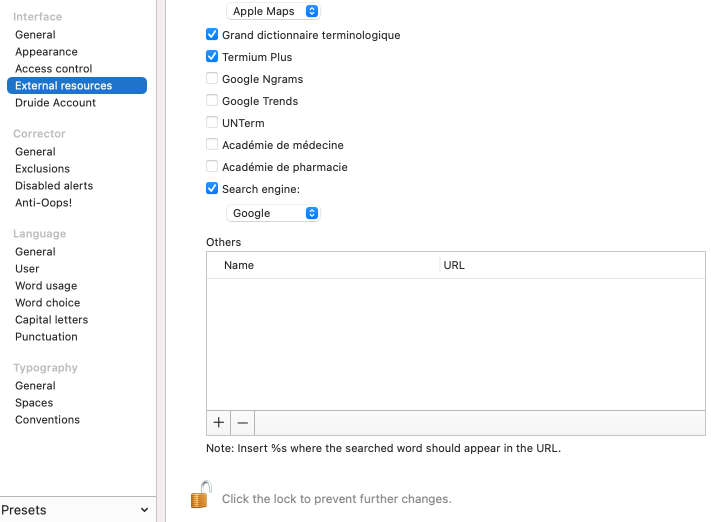This screenshot has height=522, width=711.
Task: Disable the Termium Plus checkbox
Action: pos(212,57)
